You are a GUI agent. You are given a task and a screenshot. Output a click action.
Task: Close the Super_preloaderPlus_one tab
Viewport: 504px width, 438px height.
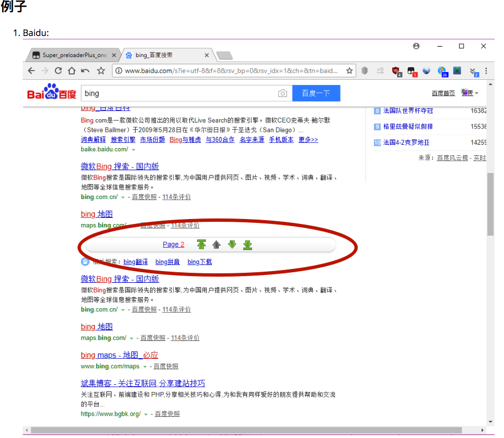114,55
